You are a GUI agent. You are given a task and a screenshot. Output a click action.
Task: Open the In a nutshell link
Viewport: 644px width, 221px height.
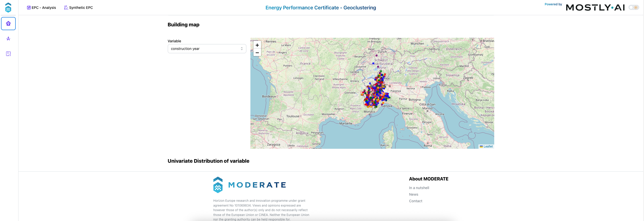[x=419, y=188]
